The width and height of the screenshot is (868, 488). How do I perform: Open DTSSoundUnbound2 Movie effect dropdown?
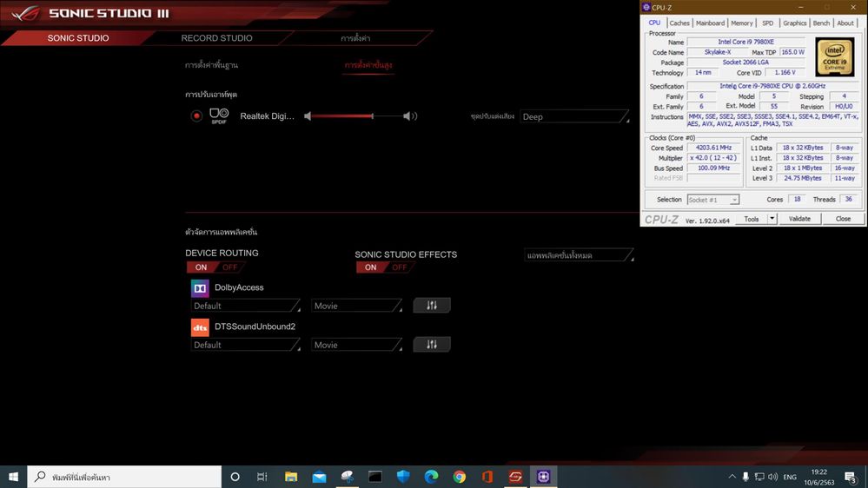[x=356, y=345]
